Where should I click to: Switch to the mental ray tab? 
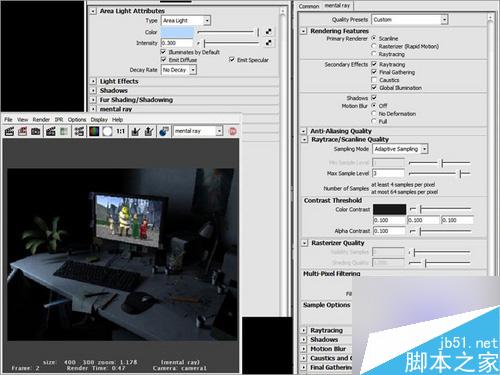click(x=337, y=5)
